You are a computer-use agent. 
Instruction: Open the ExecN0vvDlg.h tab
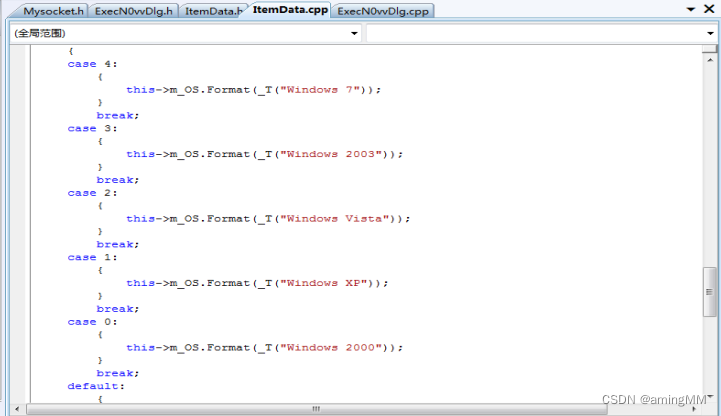click(133, 11)
